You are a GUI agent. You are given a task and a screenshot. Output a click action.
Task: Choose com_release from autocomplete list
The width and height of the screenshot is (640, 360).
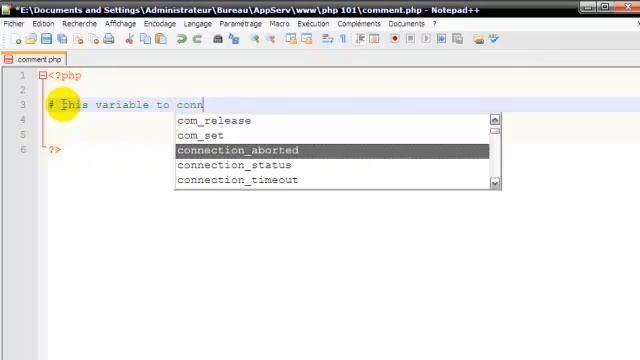[x=332, y=121]
